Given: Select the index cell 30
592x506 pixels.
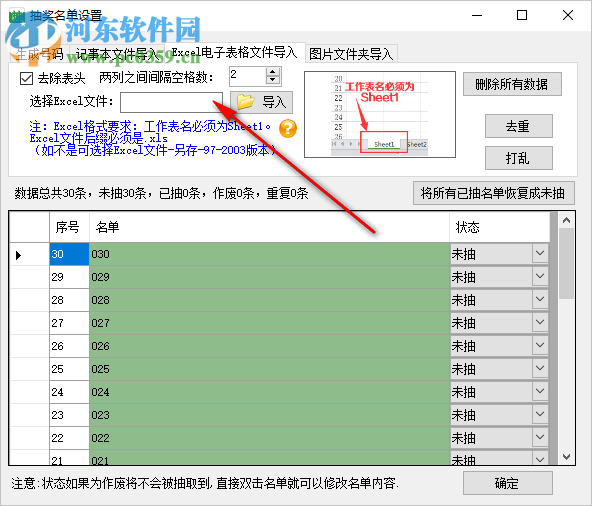Looking at the screenshot, I should pos(69,254).
